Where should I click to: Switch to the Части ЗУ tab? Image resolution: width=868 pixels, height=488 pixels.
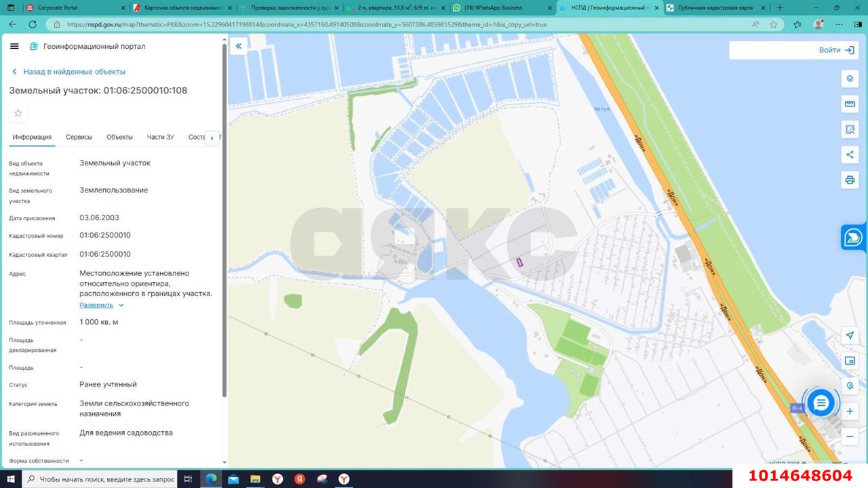click(x=160, y=137)
